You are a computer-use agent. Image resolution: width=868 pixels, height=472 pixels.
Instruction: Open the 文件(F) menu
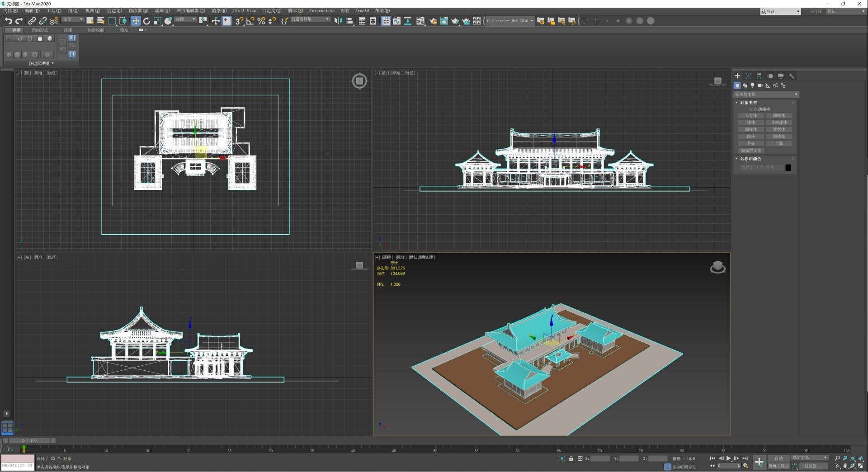(11, 11)
